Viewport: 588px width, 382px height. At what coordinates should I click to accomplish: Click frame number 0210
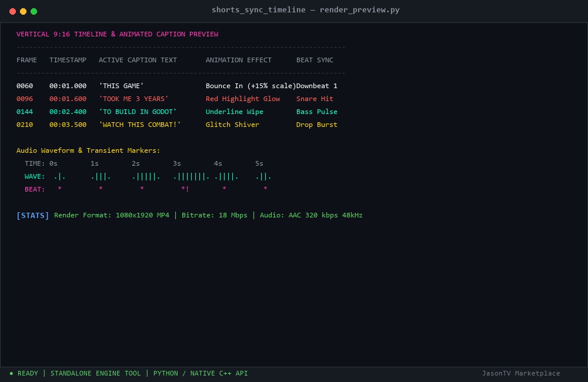click(25, 125)
